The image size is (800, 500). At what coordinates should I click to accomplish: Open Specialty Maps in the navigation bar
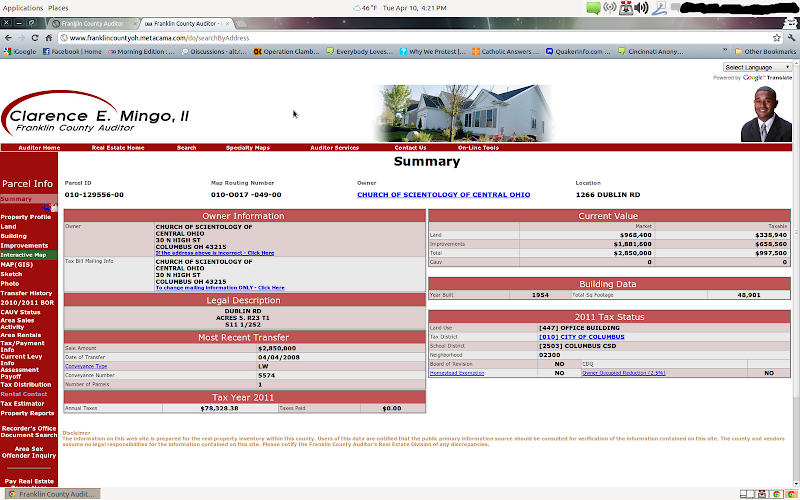tap(248, 148)
